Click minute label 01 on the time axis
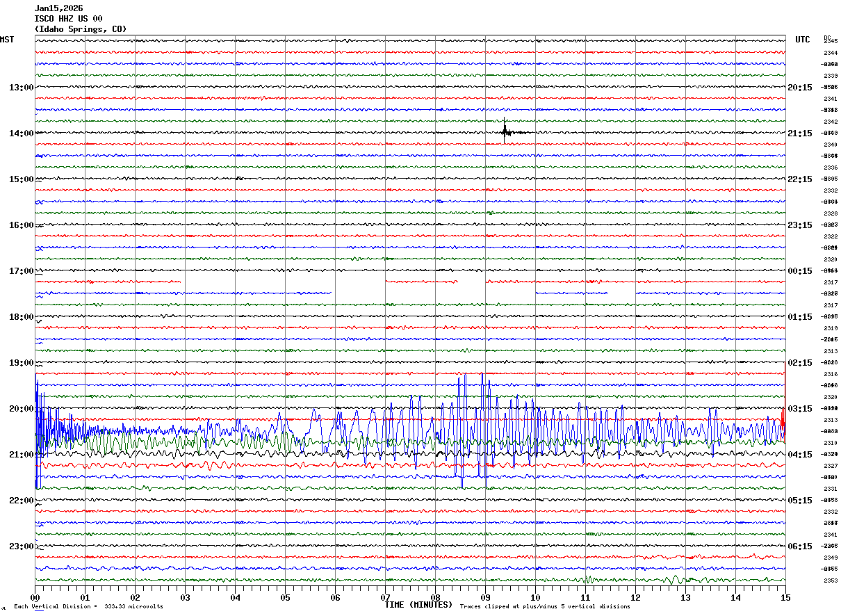This screenshot has width=841, height=616. coord(85,597)
